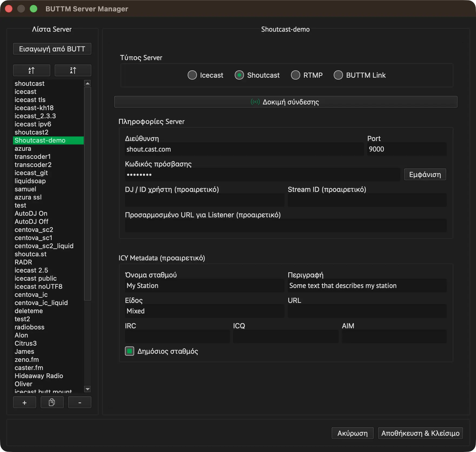The image size is (476, 452).
Task: Click Ακύρωση cancel button
Action: click(x=353, y=433)
